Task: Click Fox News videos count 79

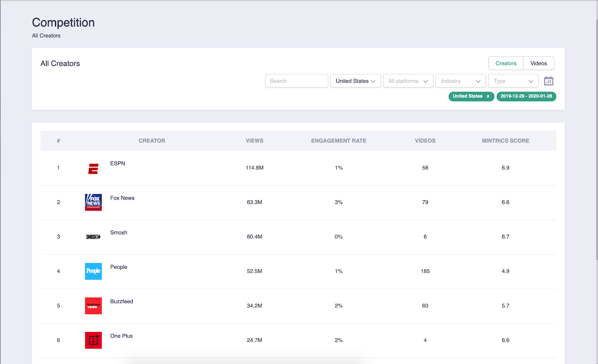Action: tap(425, 202)
